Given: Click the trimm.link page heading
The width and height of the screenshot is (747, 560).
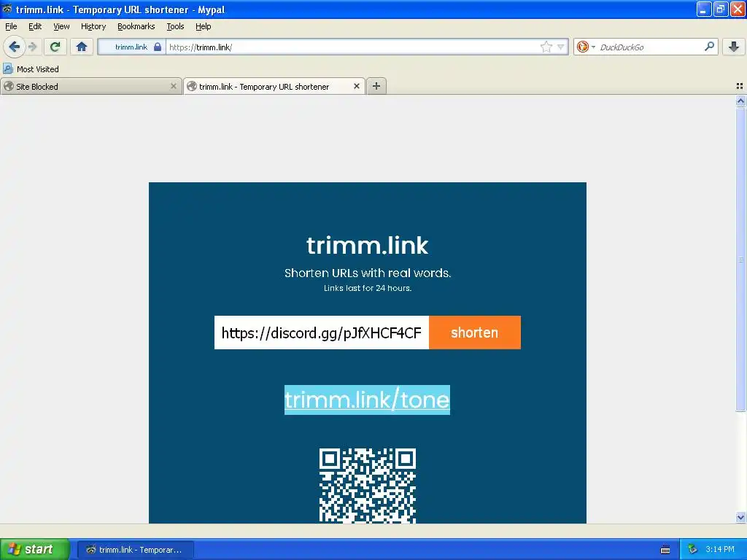Looking at the screenshot, I should pos(368,245).
